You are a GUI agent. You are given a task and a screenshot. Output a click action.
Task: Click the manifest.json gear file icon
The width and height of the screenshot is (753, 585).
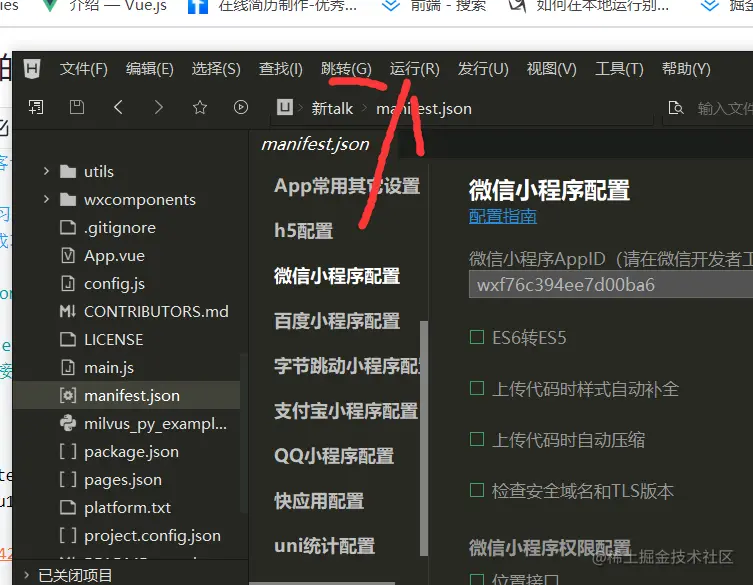click(x=68, y=395)
